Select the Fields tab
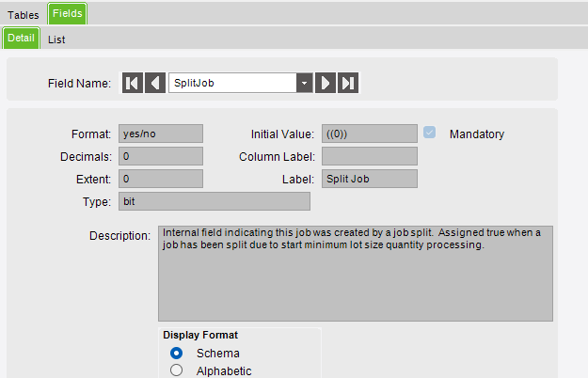Viewport: 588px width, 378px height. (x=68, y=13)
